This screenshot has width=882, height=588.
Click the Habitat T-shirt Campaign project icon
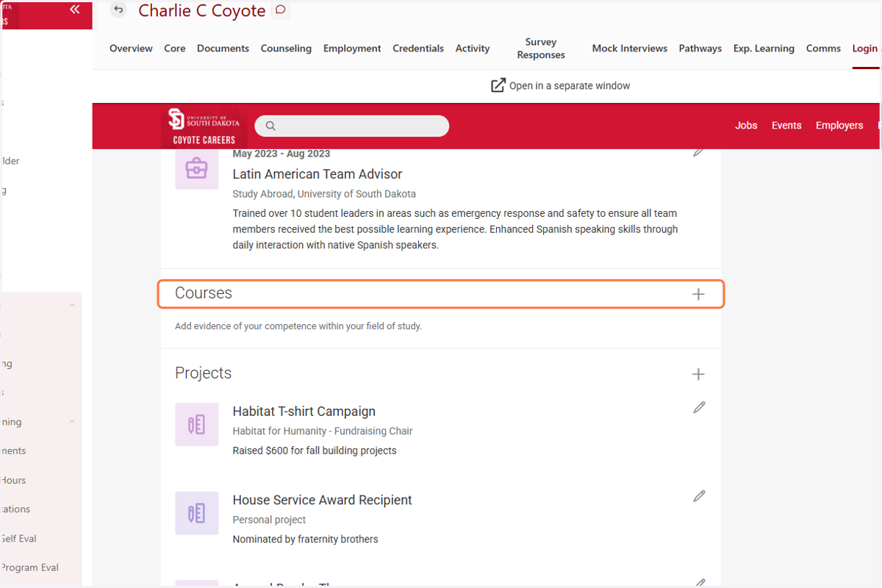click(196, 424)
